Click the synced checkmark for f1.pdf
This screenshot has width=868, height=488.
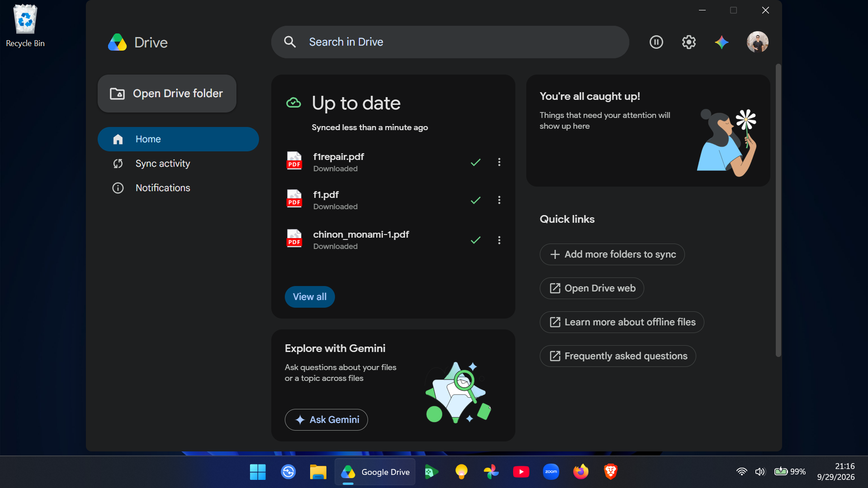(x=476, y=200)
